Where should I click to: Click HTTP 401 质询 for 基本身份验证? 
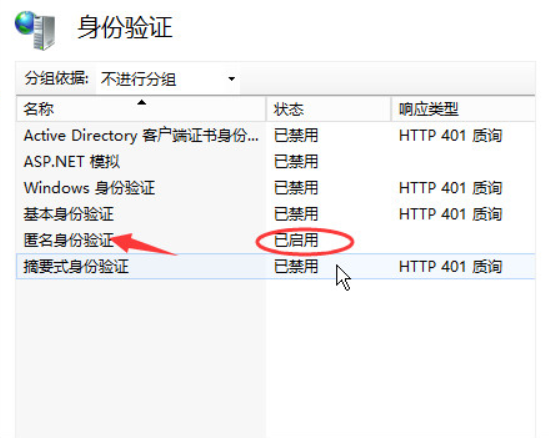[450, 214]
